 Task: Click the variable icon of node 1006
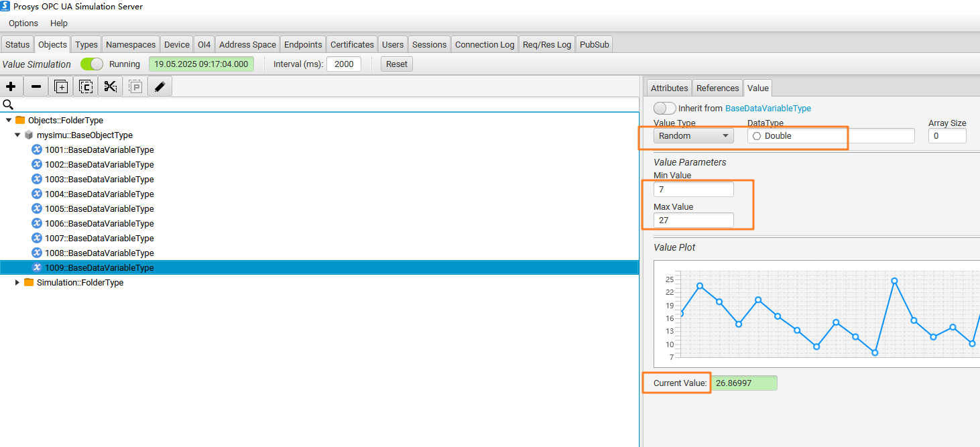[37, 223]
